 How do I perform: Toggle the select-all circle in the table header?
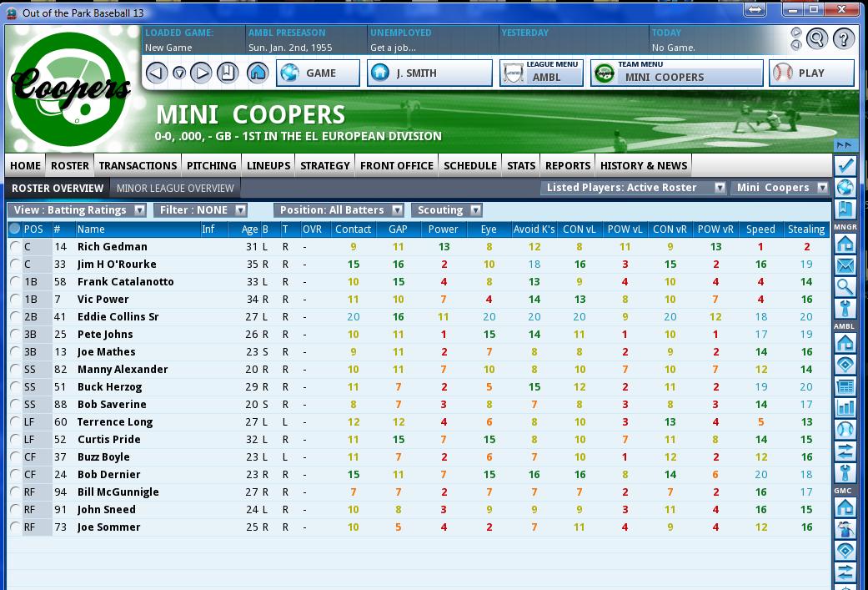pyautogui.click(x=15, y=229)
